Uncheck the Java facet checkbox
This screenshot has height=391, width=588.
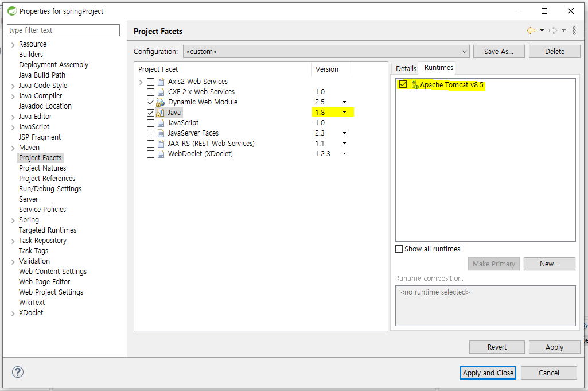point(150,113)
